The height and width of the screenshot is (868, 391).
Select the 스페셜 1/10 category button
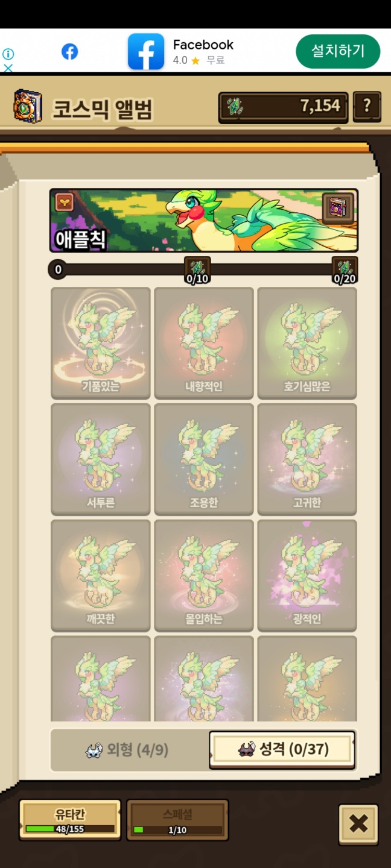pos(177,820)
